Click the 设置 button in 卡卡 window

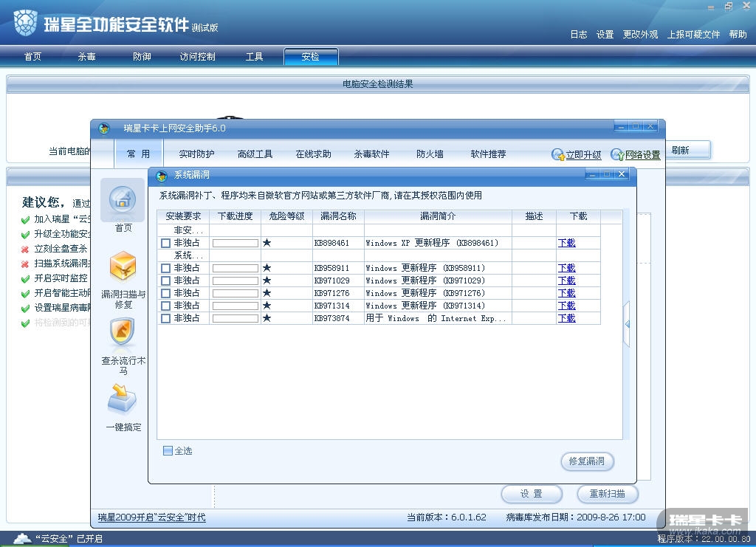pyautogui.click(x=532, y=494)
